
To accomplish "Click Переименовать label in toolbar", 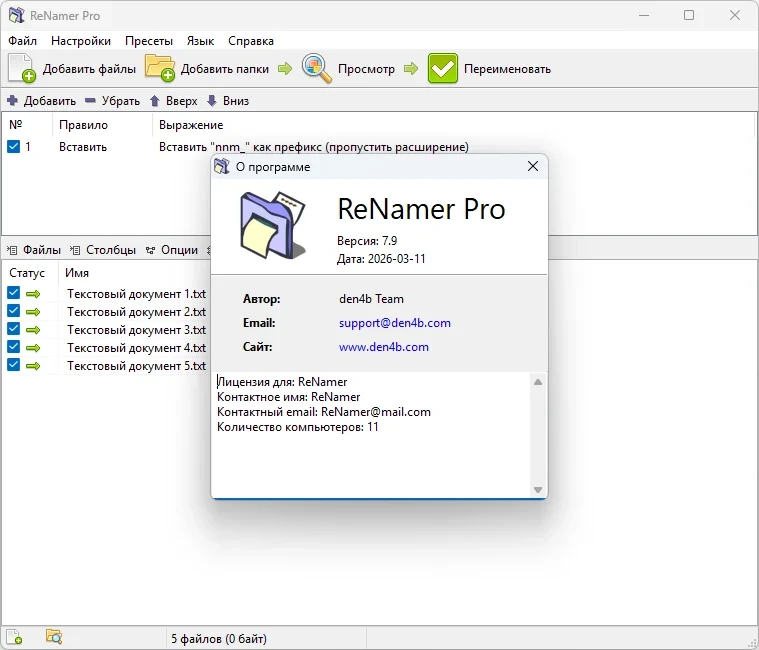I will (x=507, y=69).
